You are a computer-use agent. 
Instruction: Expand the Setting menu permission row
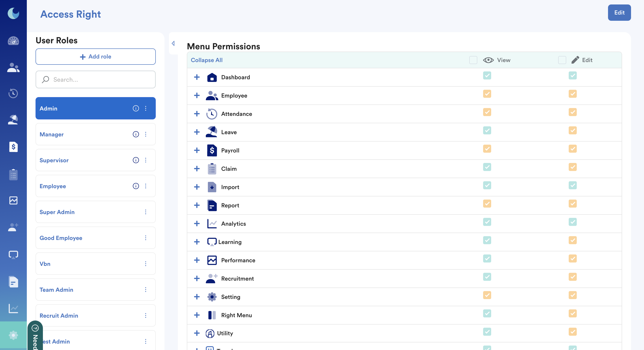click(x=197, y=297)
